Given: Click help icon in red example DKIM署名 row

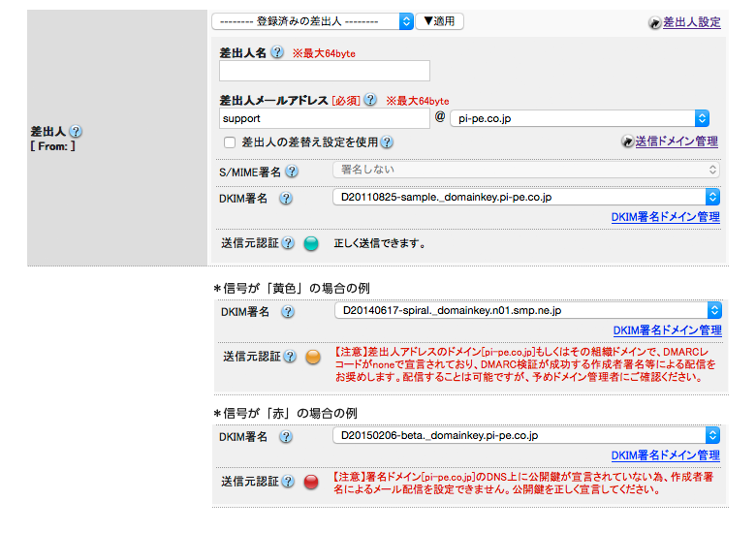Looking at the screenshot, I should tap(286, 437).
